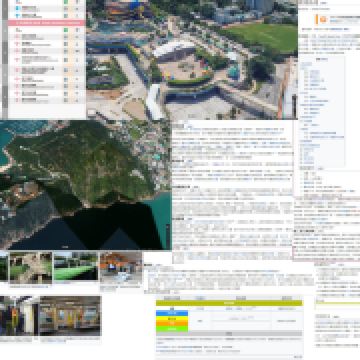The height and width of the screenshot is (360, 360).
Task: Open the photo of yellow platform screen doors
Action: click(x=70, y=316)
